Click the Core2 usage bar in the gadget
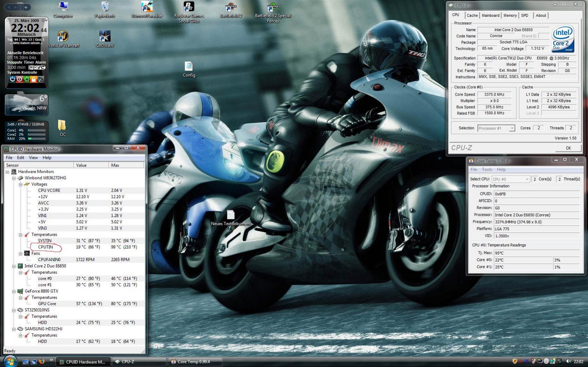This screenshot has height=367, width=588. coord(37,135)
